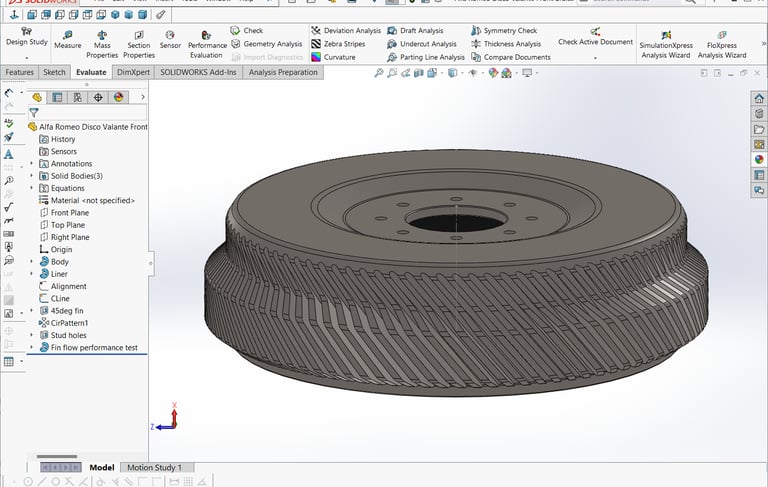
Task: Run Performance Evaluation
Action: (x=207, y=44)
